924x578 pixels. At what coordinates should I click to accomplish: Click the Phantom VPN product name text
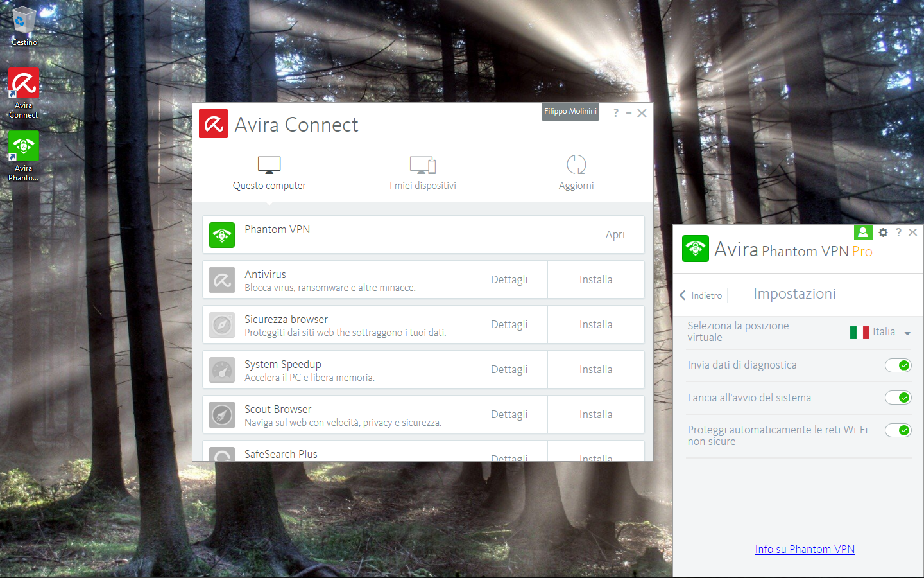pyautogui.click(x=277, y=229)
